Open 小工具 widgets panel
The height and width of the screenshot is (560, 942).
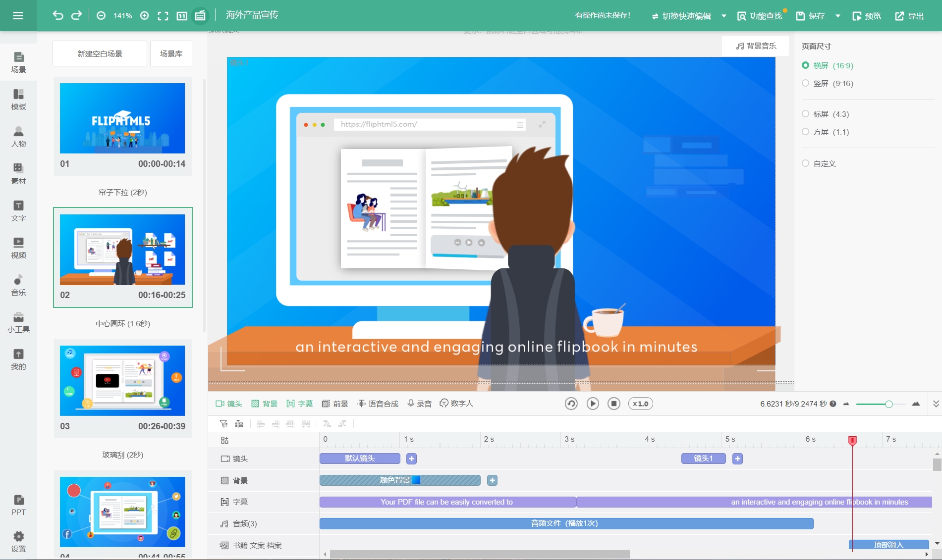pyautogui.click(x=18, y=322)
